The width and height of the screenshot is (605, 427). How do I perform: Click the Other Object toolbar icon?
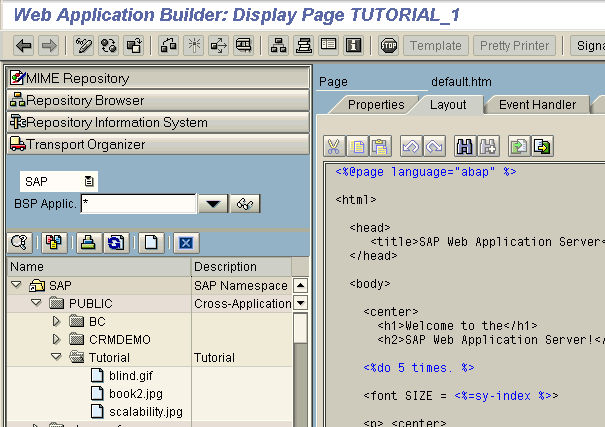click(x=134, y=46)
